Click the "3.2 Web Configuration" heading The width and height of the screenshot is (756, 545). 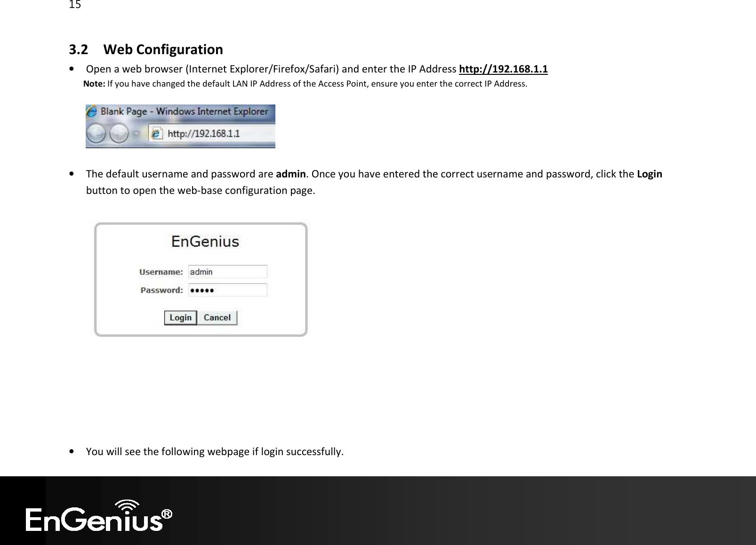pos(146,49)
